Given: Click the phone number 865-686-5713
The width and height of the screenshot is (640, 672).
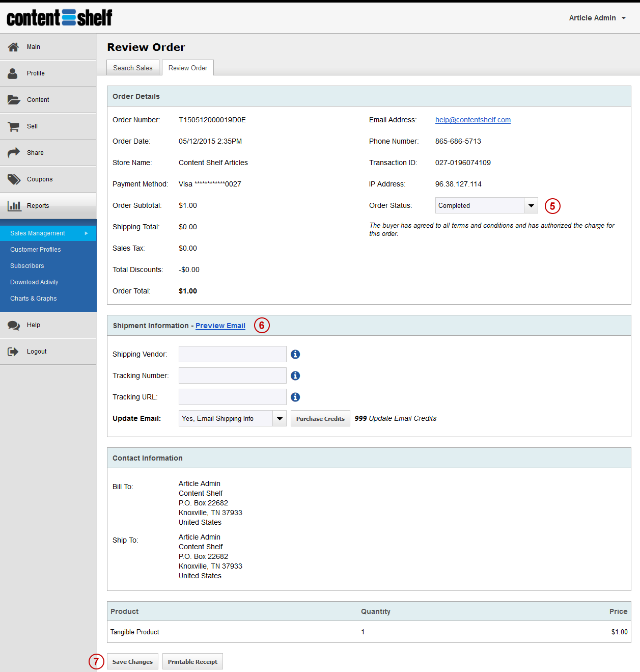Looking at the screenshot, I should [458, 141].
